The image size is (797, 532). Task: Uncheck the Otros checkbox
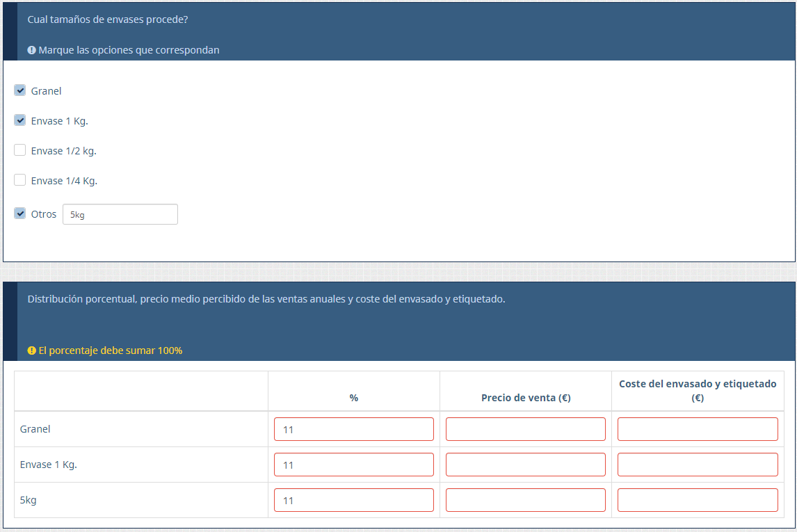pos(20,213)
